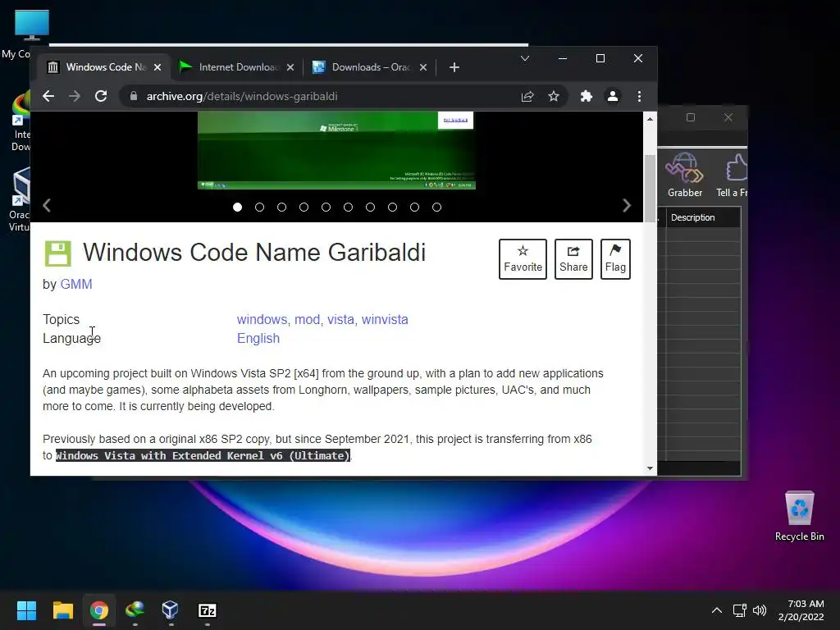The image size is (840, 630).
Task: Click the Garibaldi screenshot preview image
Action: pos(336,151)
